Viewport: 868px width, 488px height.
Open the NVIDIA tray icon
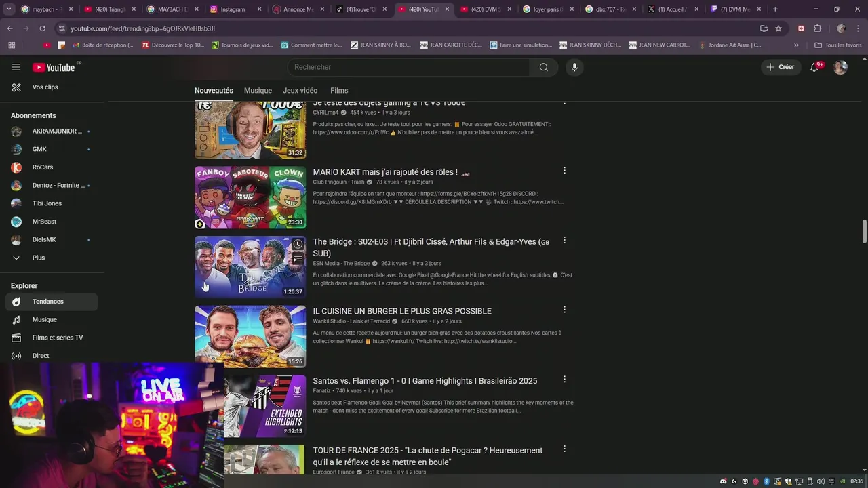[x=843, y=481]
